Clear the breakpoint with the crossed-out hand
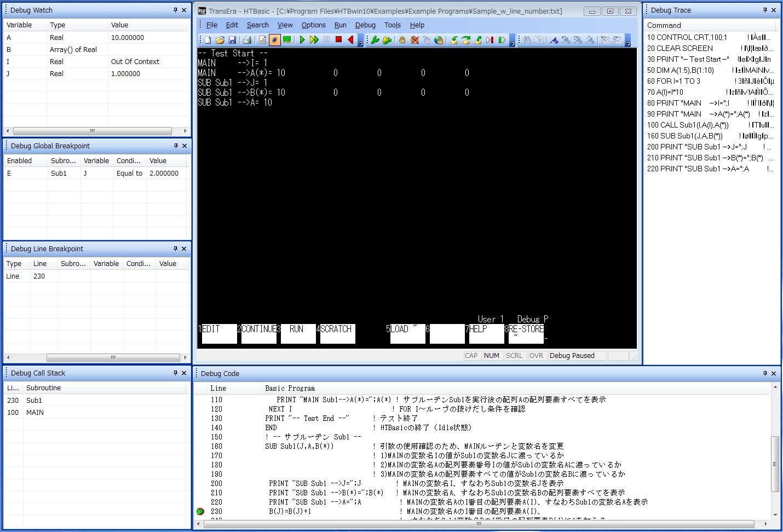The image size is (783, 532). coord(414,39)
